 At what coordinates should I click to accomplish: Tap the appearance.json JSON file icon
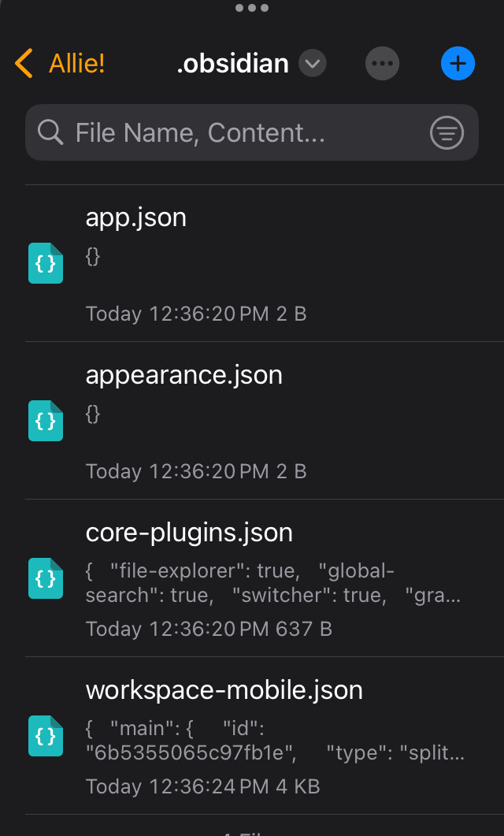click(46, 421)
